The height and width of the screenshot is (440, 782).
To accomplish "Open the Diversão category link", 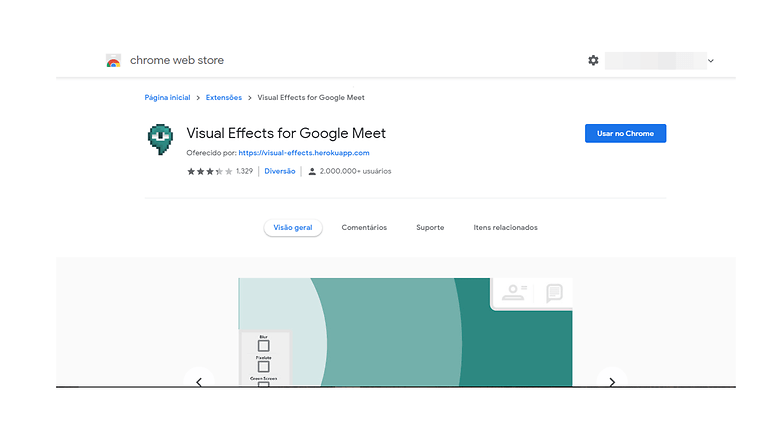I will click(x=280, y=171).
